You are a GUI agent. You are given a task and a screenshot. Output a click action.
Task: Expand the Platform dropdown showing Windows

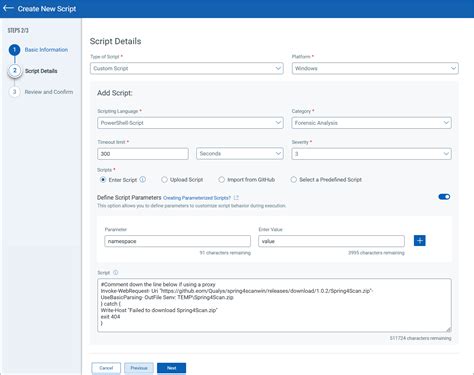coord(375,68)
